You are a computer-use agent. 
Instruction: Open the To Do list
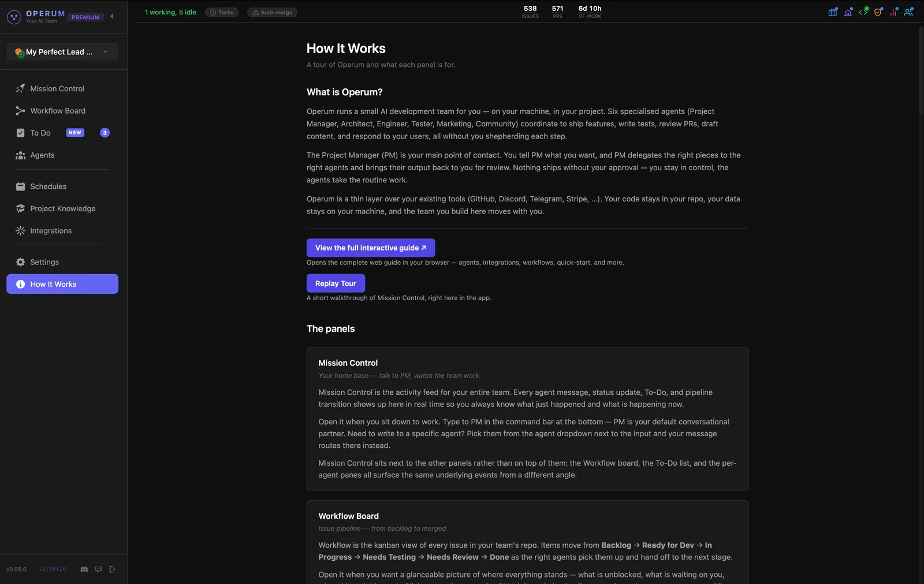point(62,133)
